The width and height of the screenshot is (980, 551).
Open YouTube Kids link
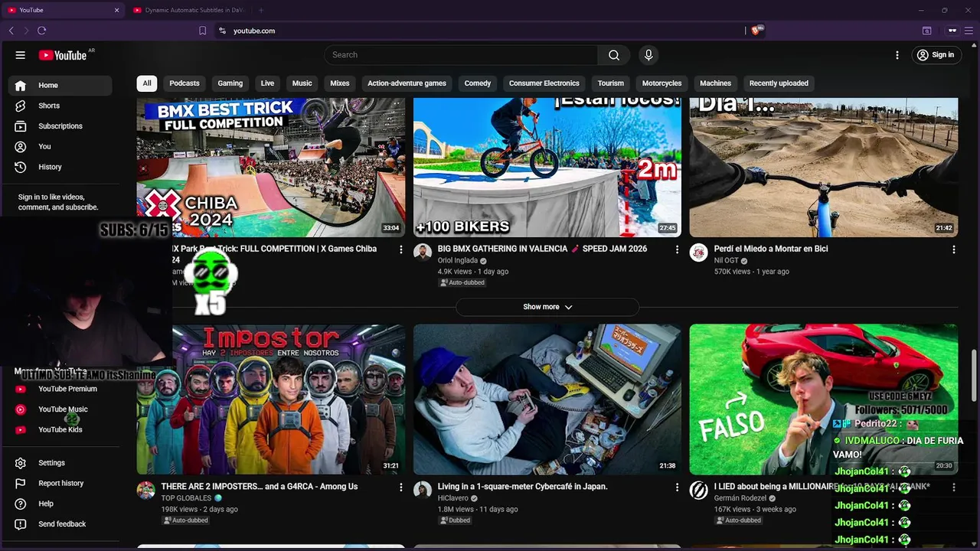pos(60,430)
